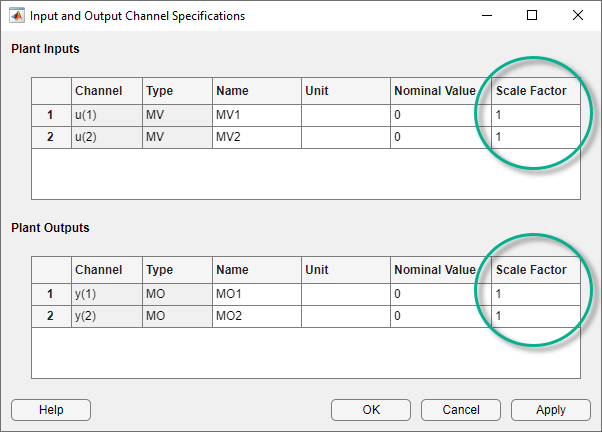Click the Cancel button
Viewport: 602px width, 432px height.
click(x=461, y=409)
